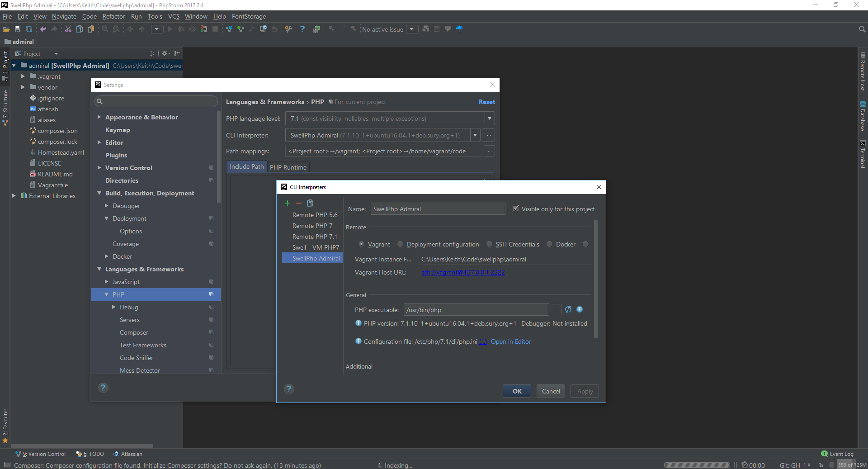The height and width of the screenshot is (469, 868).
Task: Open the VCS menu
Action: (174, 16)
